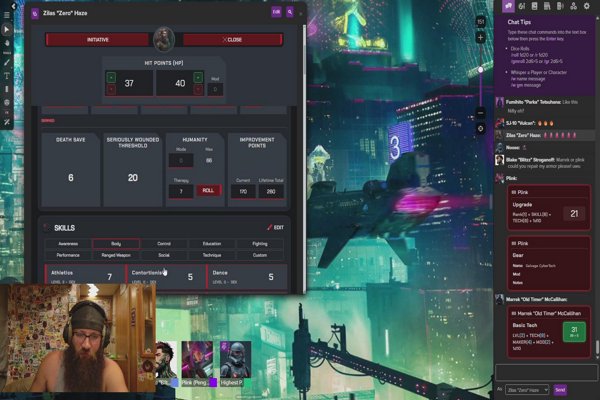Click the red Roll button under Humanity
This screenshot has width=600, height=400.
209,191
